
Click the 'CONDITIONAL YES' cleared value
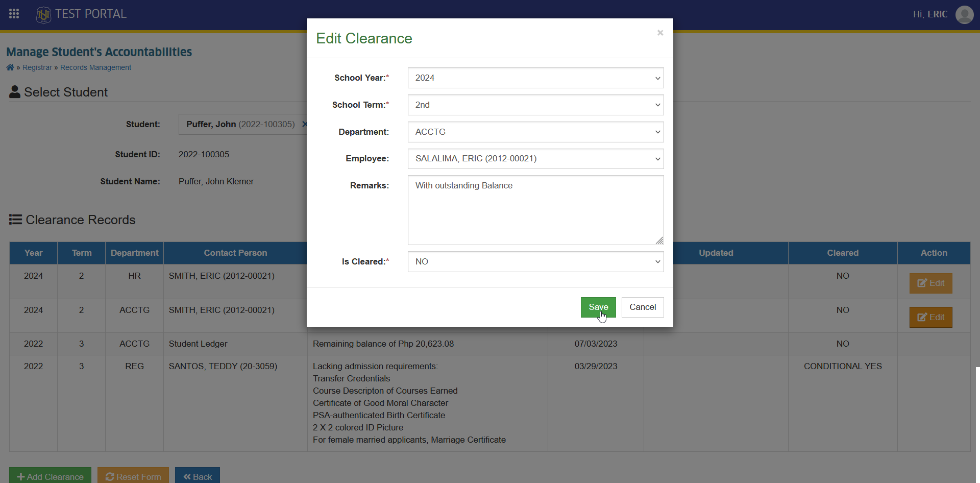(843, 367)
